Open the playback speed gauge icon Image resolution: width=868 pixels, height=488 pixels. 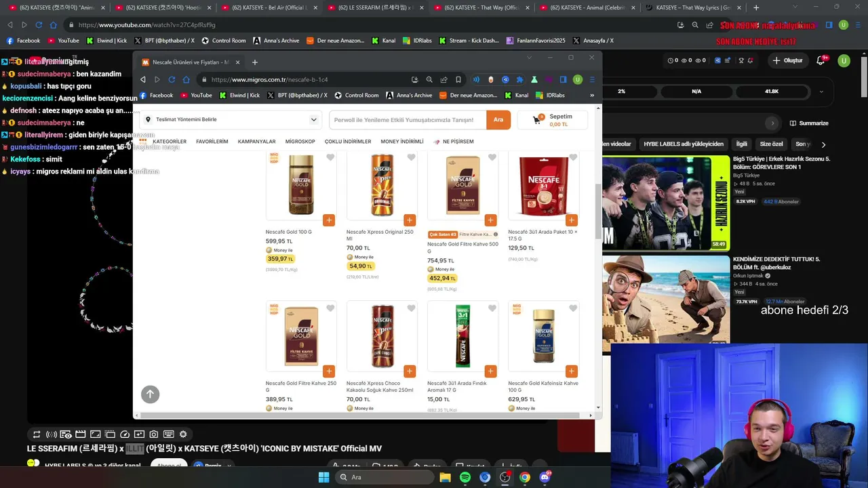pyautogui.click(x=125, y=434)
